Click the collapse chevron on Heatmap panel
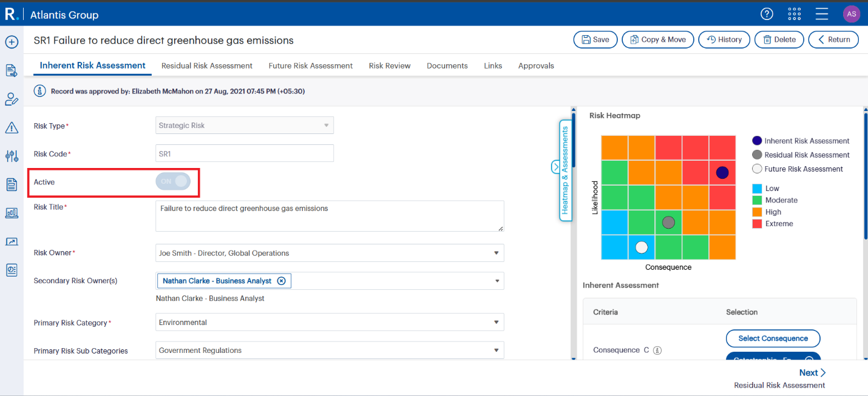 pos(555,167)
